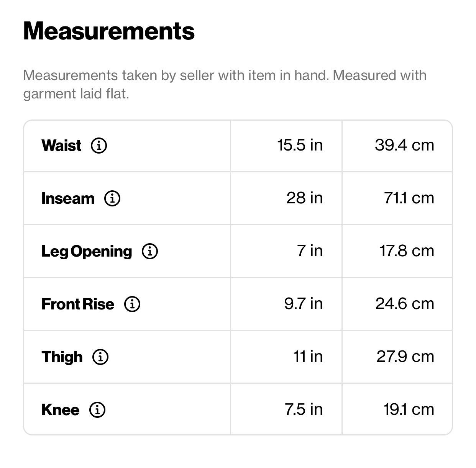View the Thigh measurement info icon
The image size is (476, 468).
click(x=100, y=357)
